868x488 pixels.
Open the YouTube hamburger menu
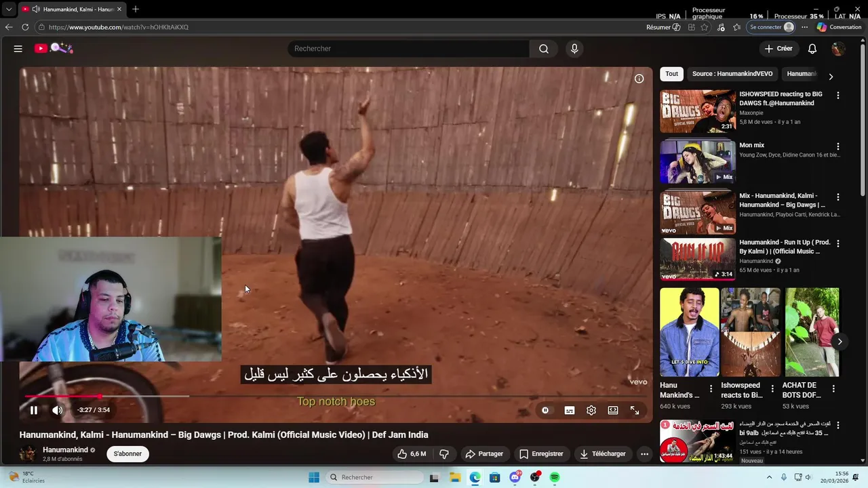point(18,49)
